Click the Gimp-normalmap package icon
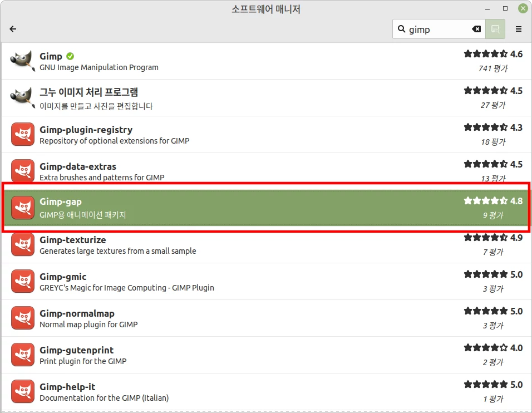The height and width of the screenshot is (413, 532). pos(23,318)
